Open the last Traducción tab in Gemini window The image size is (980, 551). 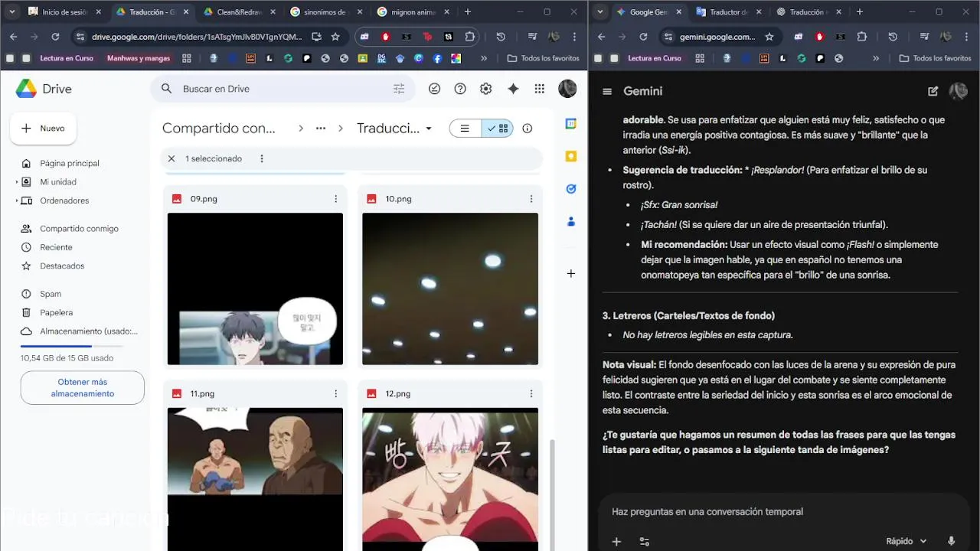808,12
